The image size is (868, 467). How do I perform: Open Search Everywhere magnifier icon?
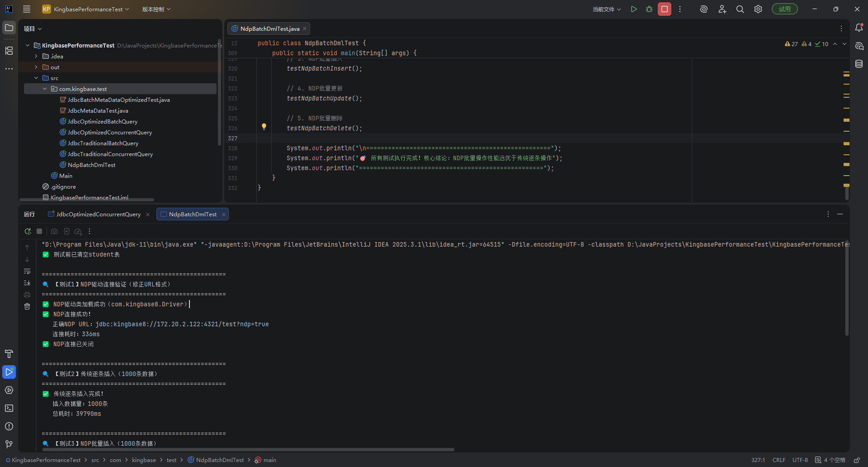pos(740,9)
